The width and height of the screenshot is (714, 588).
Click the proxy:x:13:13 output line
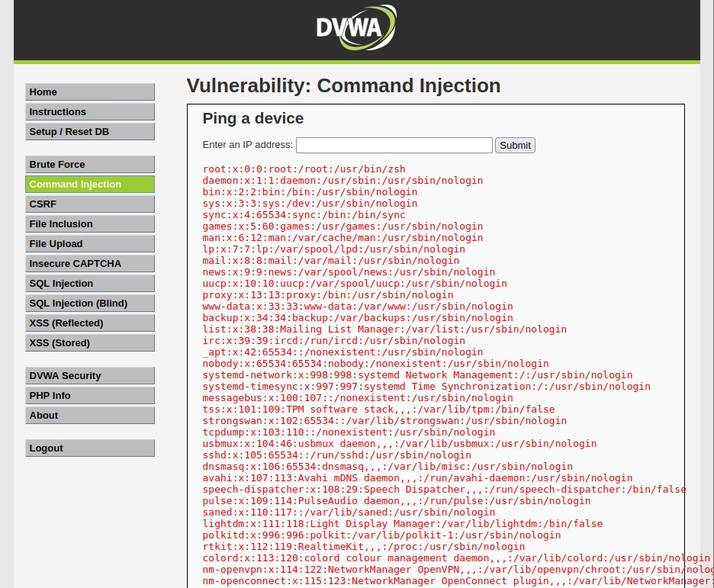(328, 295)
